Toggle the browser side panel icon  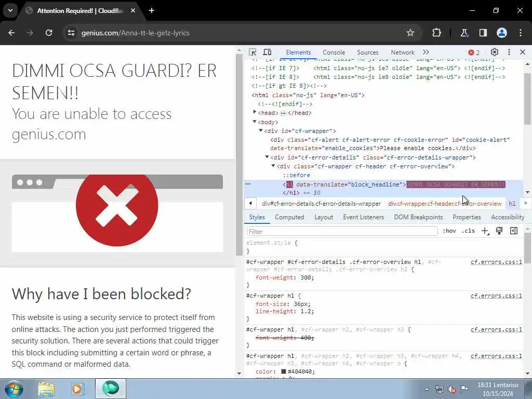pyautogui.click(x=483, y=33)
